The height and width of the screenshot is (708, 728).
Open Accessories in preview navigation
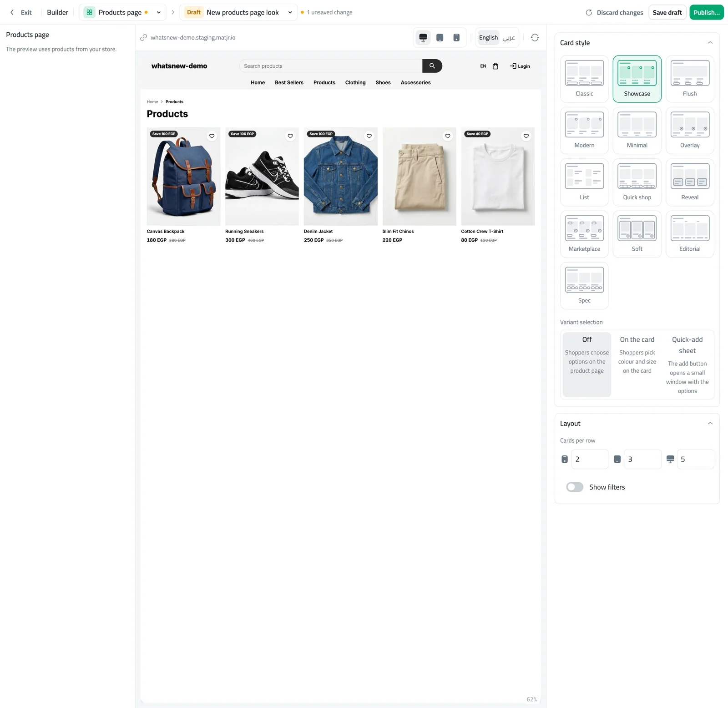(x=415, y=83)
